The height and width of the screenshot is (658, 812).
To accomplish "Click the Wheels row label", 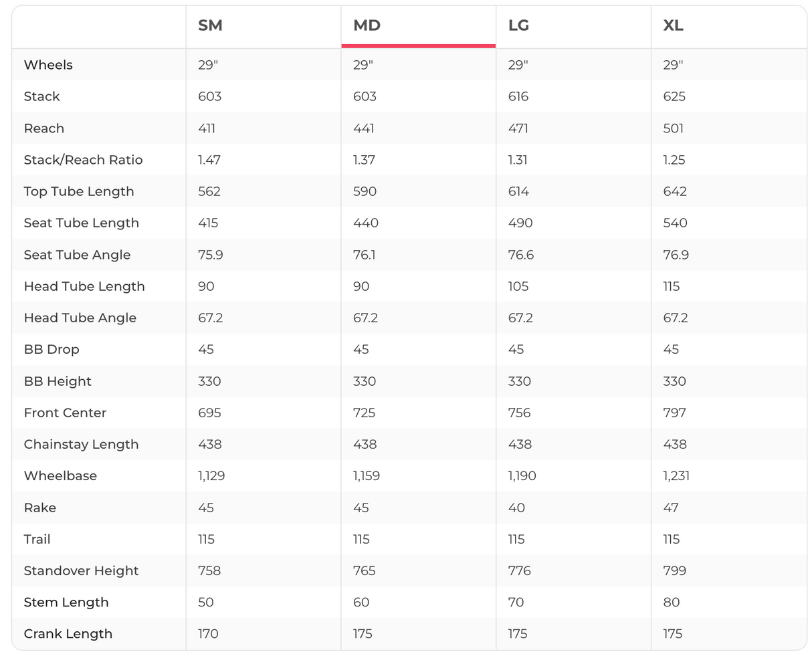I will click(48, 65).
